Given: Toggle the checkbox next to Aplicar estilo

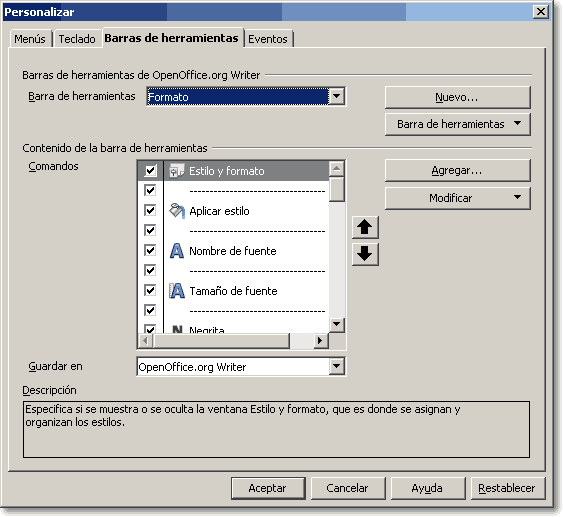Looking at the screenshot, I should click(x=150, y=210).
